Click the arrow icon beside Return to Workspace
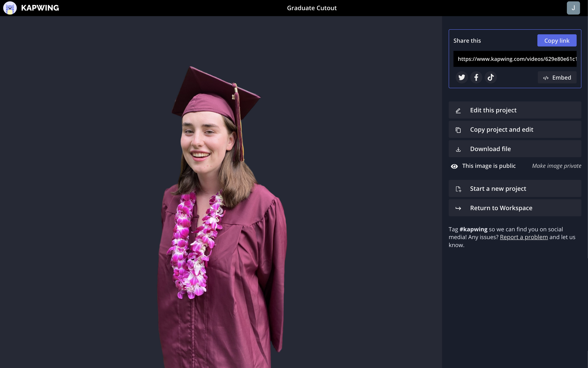This screenshot has height=368, width=588. click(458, 208)
